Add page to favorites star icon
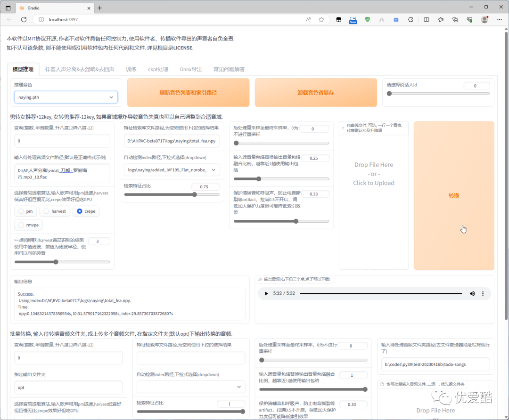Screen dimensions: 509x420 pos(321,19)
